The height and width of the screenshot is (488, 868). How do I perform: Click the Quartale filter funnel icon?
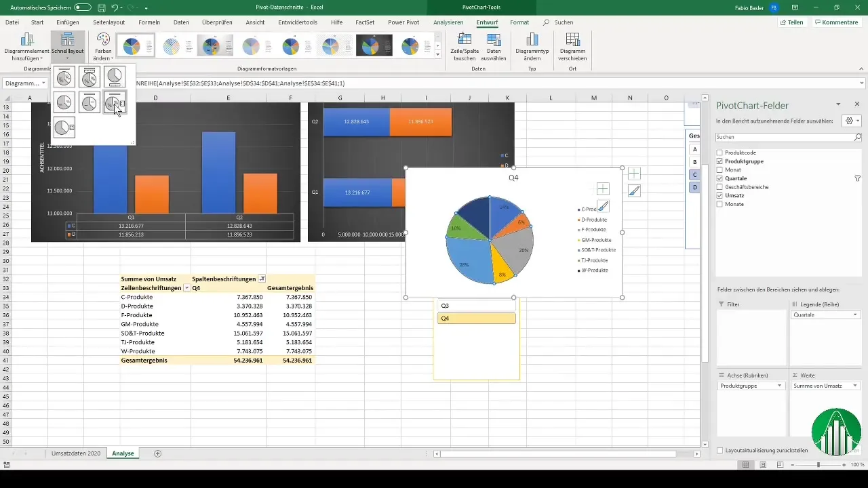point(857,178)
